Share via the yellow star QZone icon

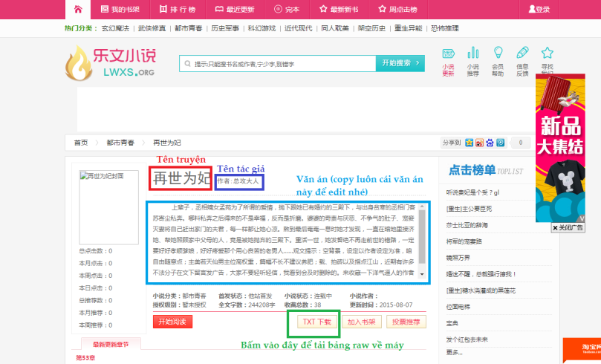tap(470, 143)
